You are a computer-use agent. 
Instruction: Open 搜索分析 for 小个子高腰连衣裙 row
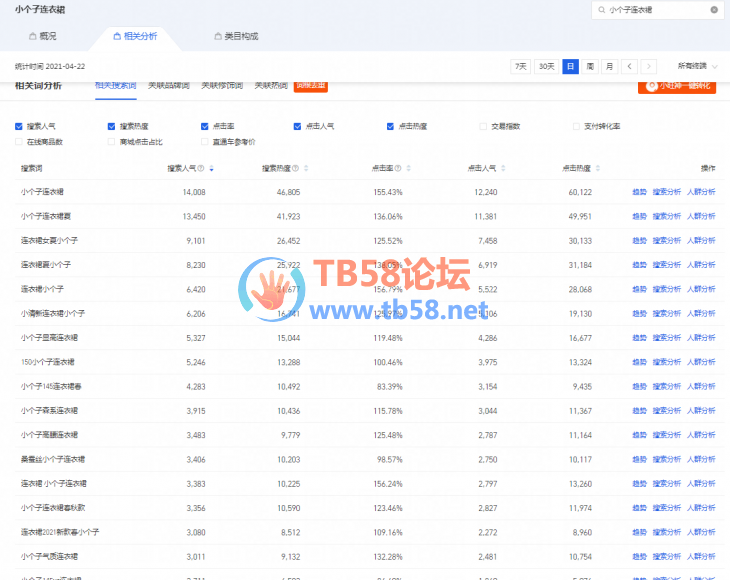pos(667,435)
